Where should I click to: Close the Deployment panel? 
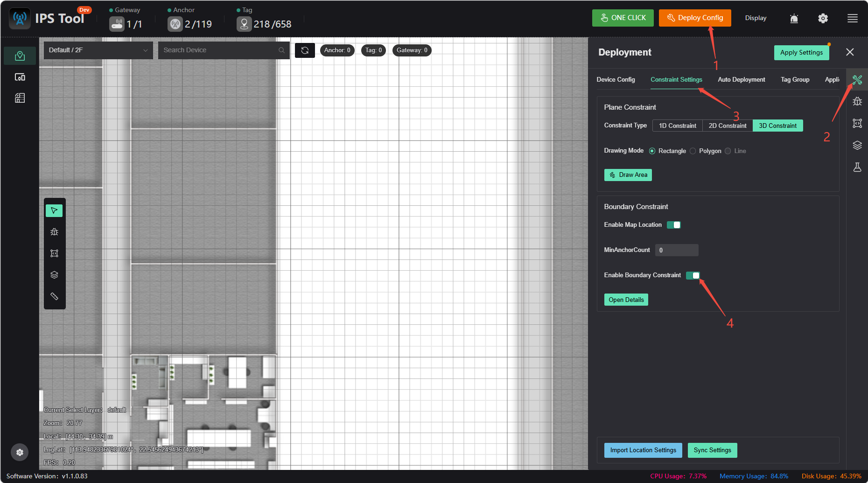850,52
